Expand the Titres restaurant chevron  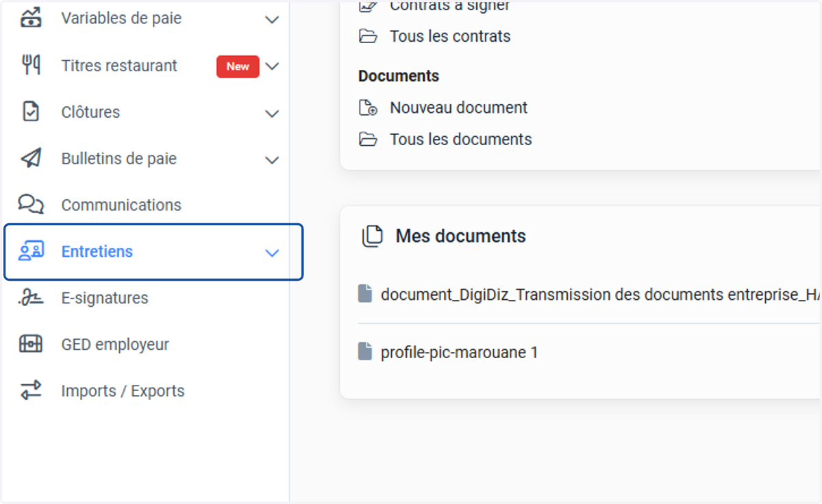tap(272, 66)
